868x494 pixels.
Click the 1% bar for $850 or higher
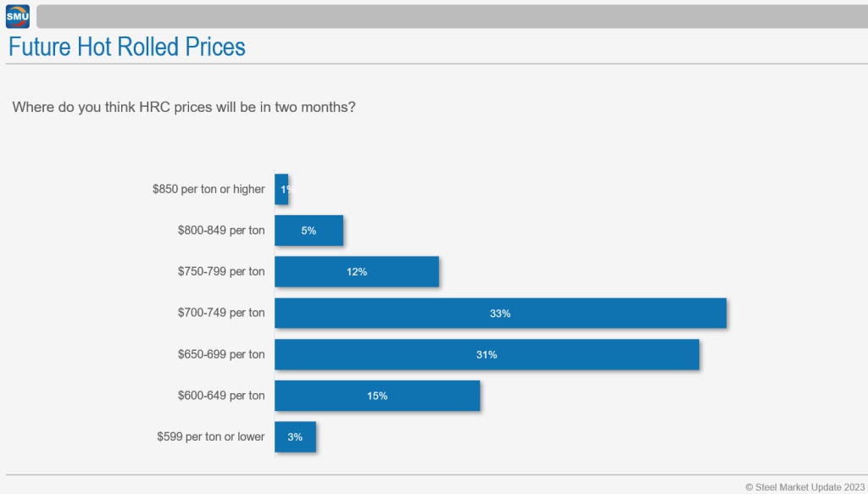pyautogui.click(x=281, y=189)
